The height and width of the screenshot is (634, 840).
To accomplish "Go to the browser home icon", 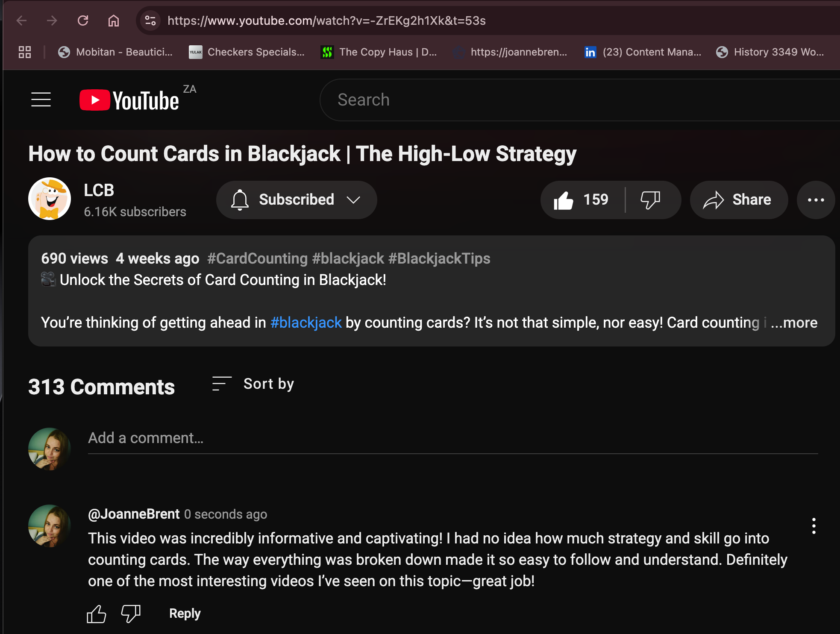I will coord(113,21).
